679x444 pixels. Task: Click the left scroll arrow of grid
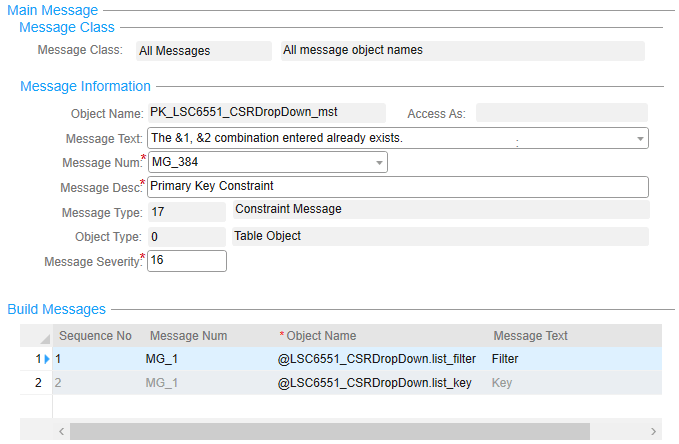coord(61,431)
